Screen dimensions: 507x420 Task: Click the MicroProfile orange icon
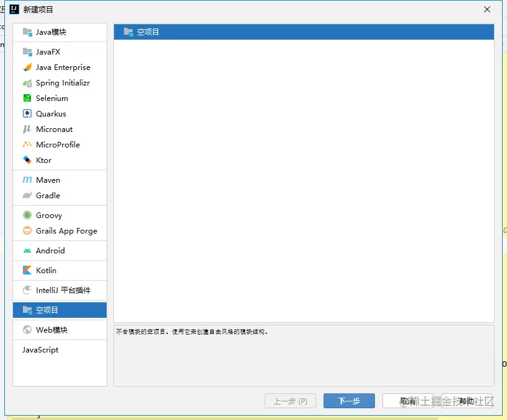pyautogui.click(x=27, y=144)
